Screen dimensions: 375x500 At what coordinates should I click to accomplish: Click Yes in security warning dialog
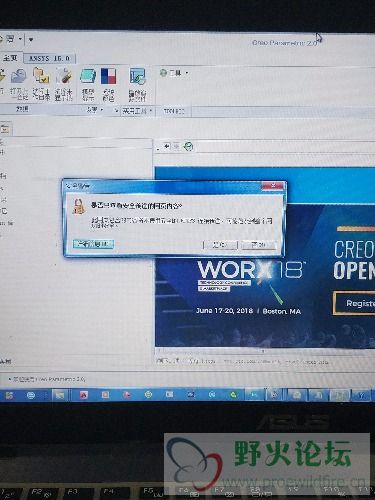(x=220, y=245)
